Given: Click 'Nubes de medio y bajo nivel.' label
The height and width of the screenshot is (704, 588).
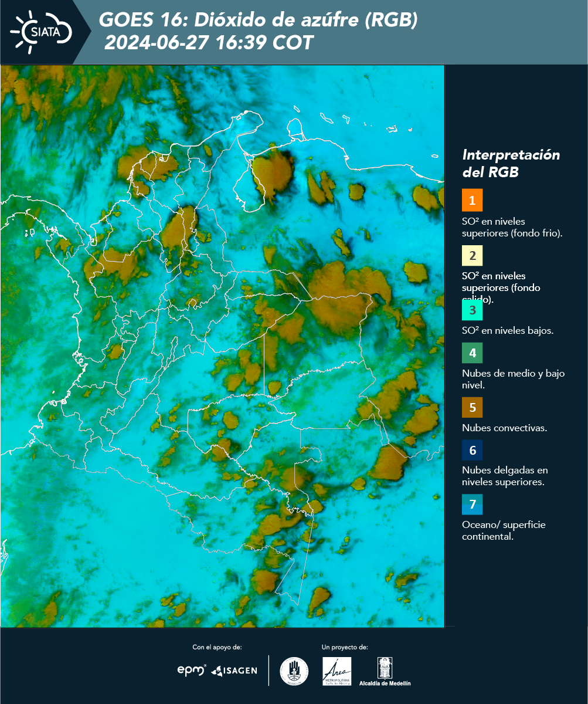Looking at the screenshot, I should [514, 379].
